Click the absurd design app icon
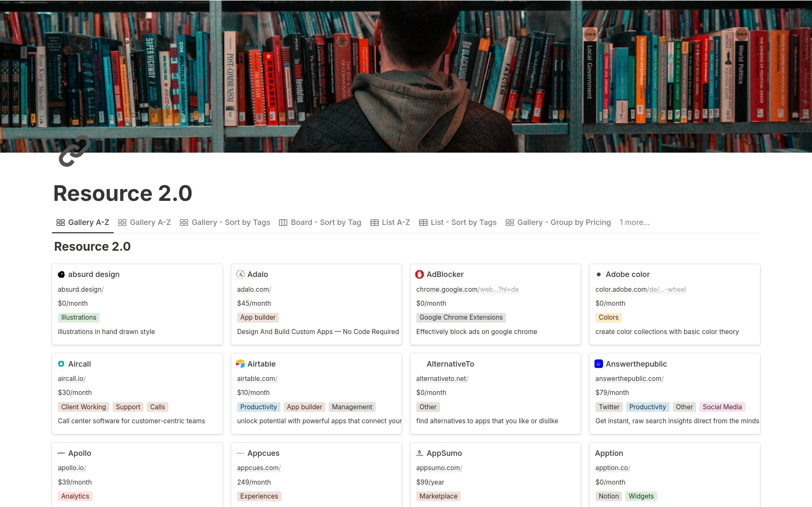The image size is (812, 507). tap(61, 274)
